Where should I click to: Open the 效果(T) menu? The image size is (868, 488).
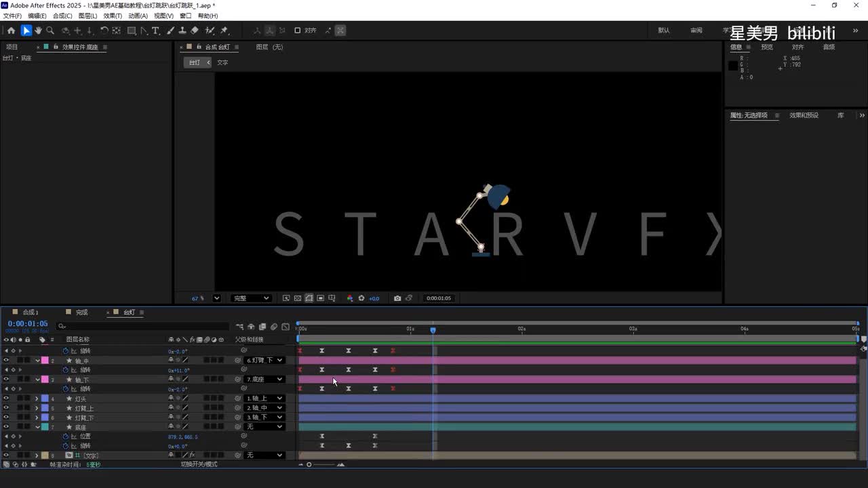(x=113, y=16)
